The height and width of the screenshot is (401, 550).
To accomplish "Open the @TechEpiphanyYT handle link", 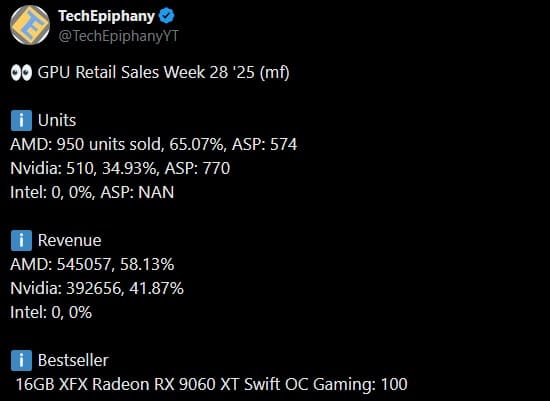I will 119,36.
